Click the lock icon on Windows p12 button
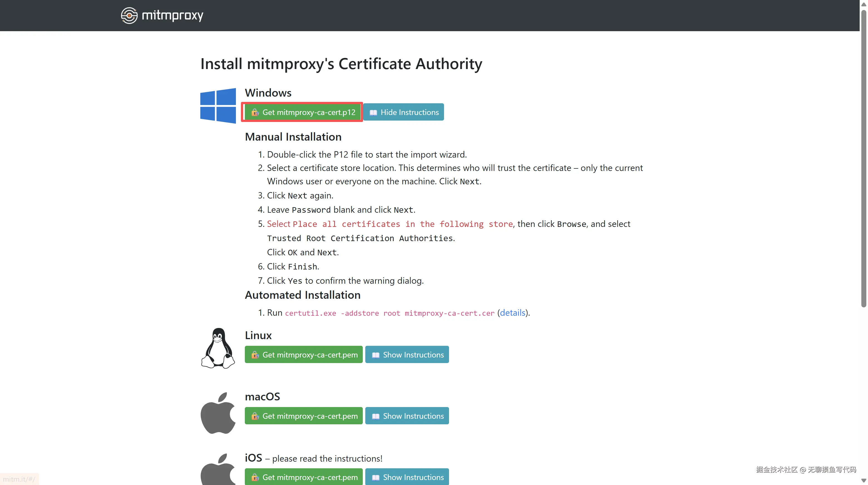This screenshot has height=485, width=868. pos(255,112)
